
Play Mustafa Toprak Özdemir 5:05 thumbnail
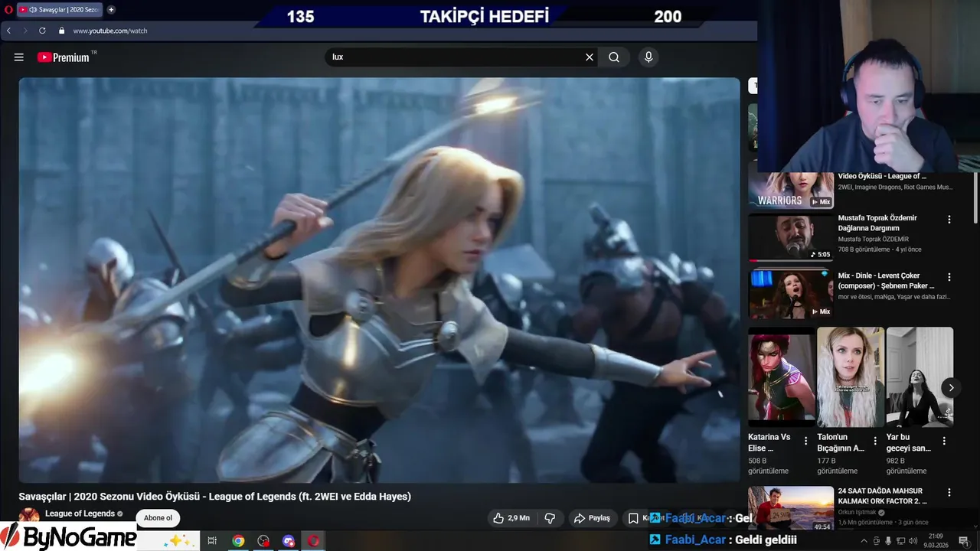pyautogui.click(x=791, y=238)
